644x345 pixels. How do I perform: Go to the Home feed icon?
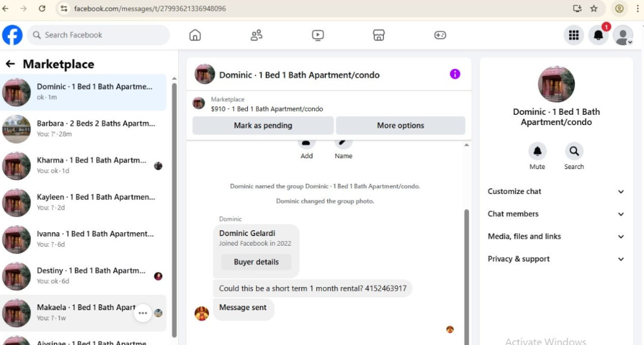[195, 35]
